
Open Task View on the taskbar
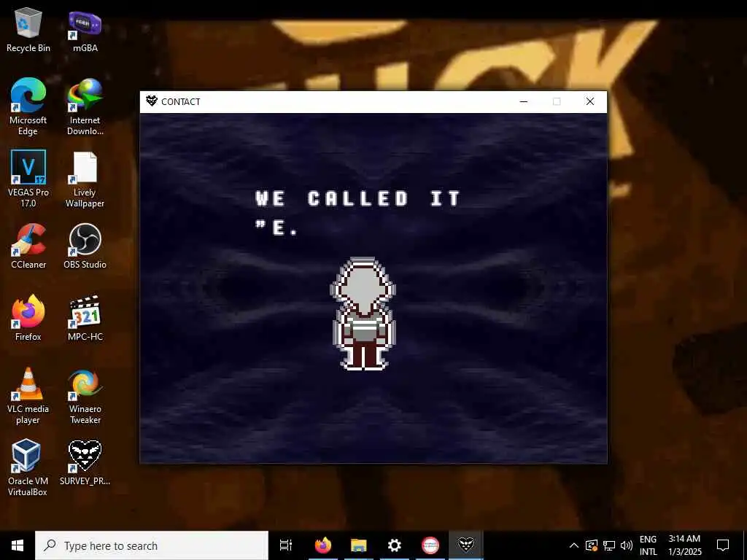tap(286, 545)
